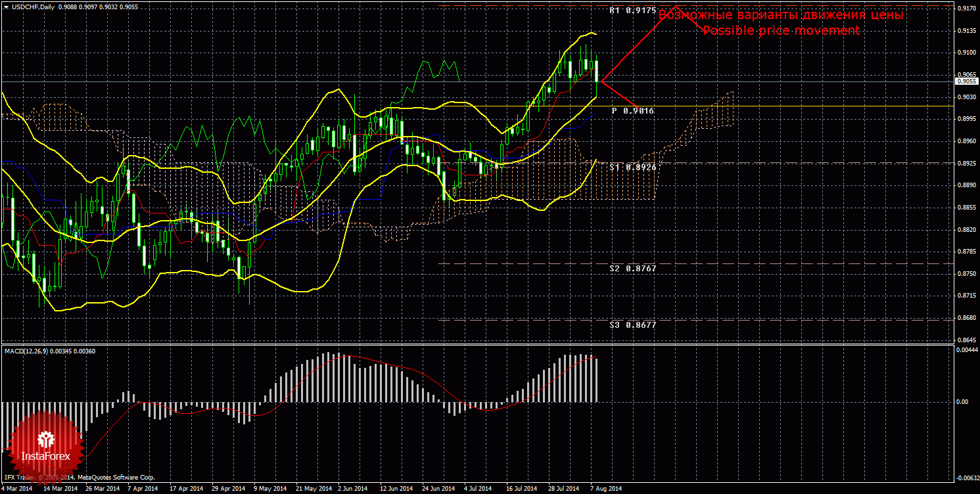Click the 21 May 2014 date label
Screen dimensions: 980x494
(313, 489)
